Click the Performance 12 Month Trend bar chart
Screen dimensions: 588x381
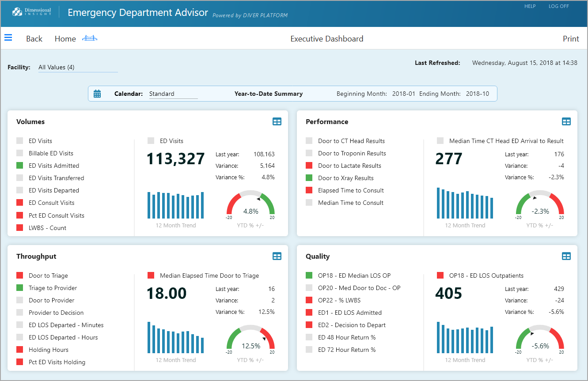pyautogui.click(x=465, y=203)
